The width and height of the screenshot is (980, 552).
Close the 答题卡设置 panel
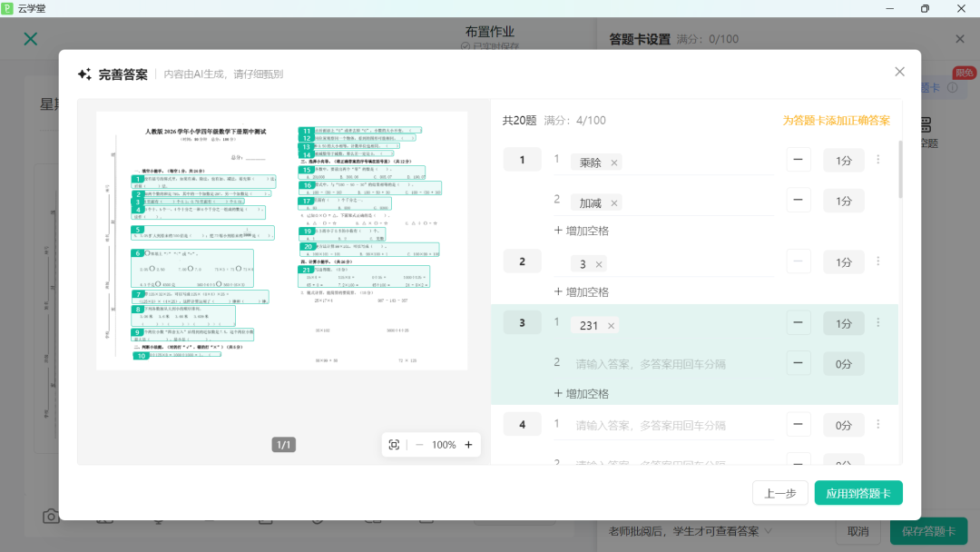click(x=960, y=39)
